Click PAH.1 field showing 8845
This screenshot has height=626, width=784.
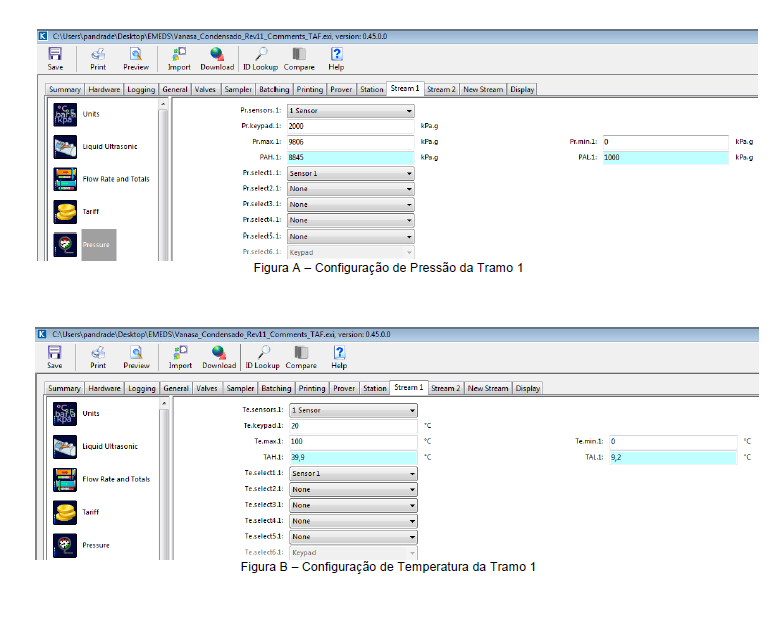(x=350, y=158)
